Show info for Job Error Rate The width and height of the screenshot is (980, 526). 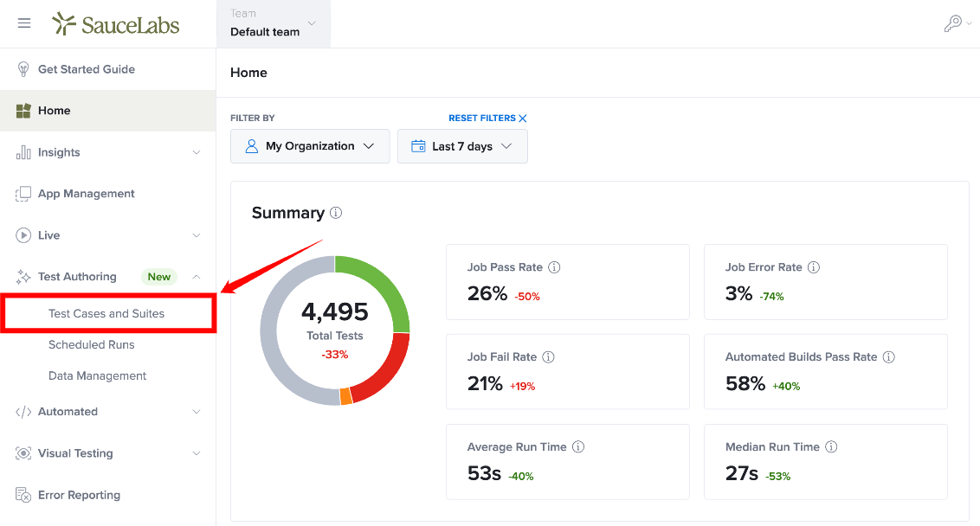[813, 267]
